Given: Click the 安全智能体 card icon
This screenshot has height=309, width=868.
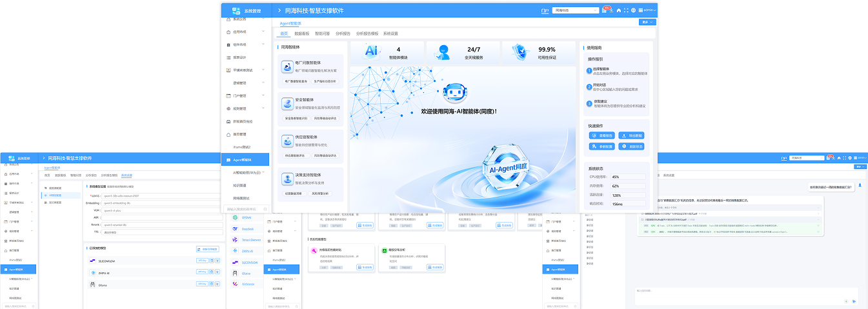Looking at the screenshot, I should pyautogui.click(x=287, y=103).
